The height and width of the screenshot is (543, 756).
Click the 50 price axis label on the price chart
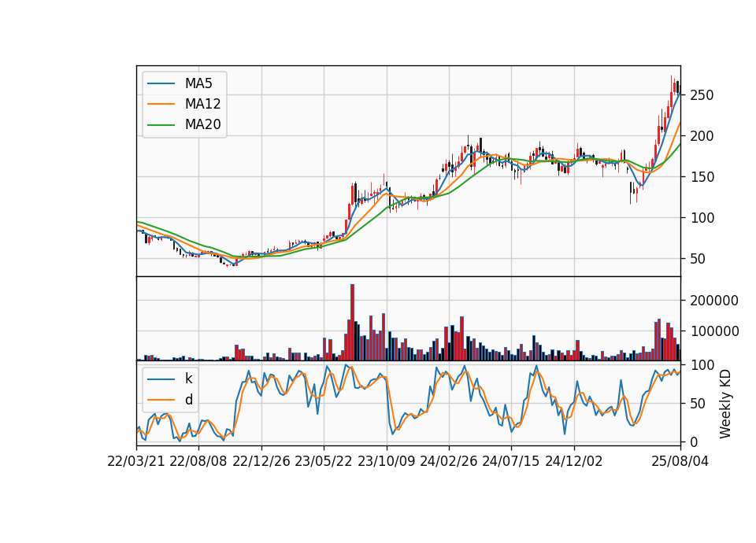698,259
